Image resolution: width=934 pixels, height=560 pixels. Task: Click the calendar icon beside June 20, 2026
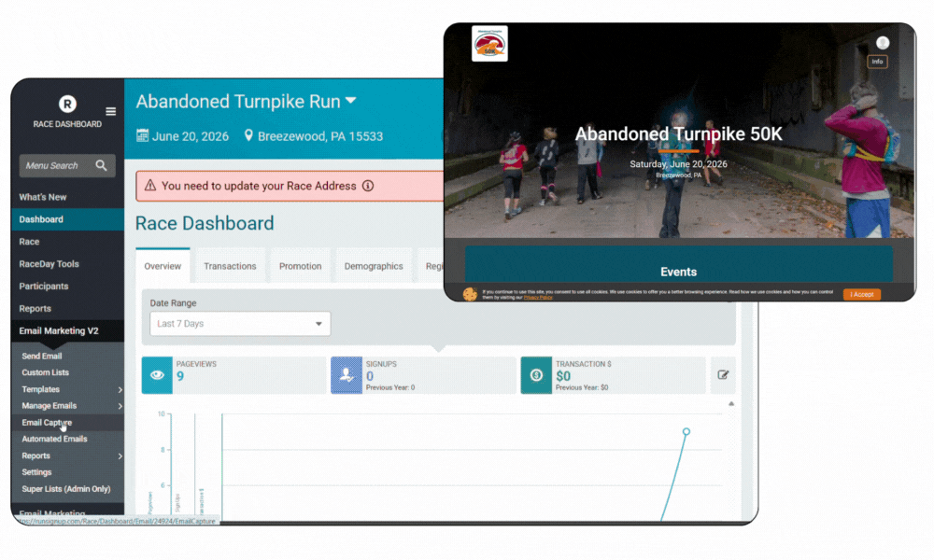click(142, 135)
